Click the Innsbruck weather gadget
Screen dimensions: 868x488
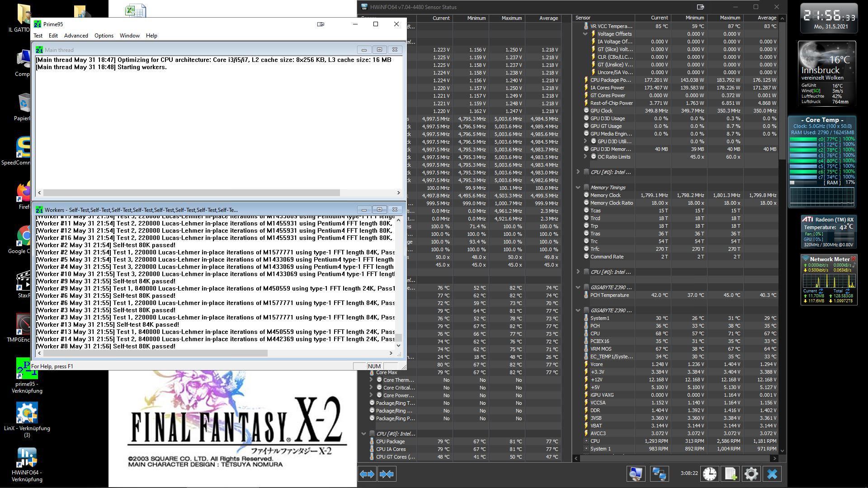[827, 74]
